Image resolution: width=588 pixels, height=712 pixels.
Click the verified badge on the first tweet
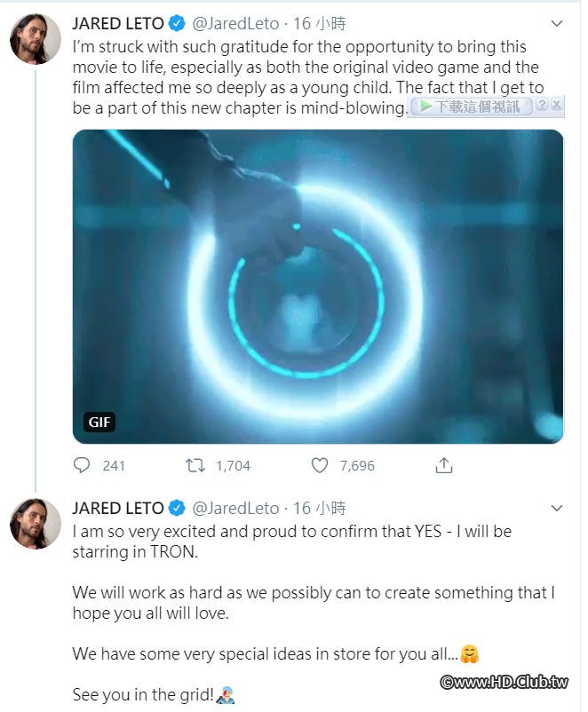[178, 24]
